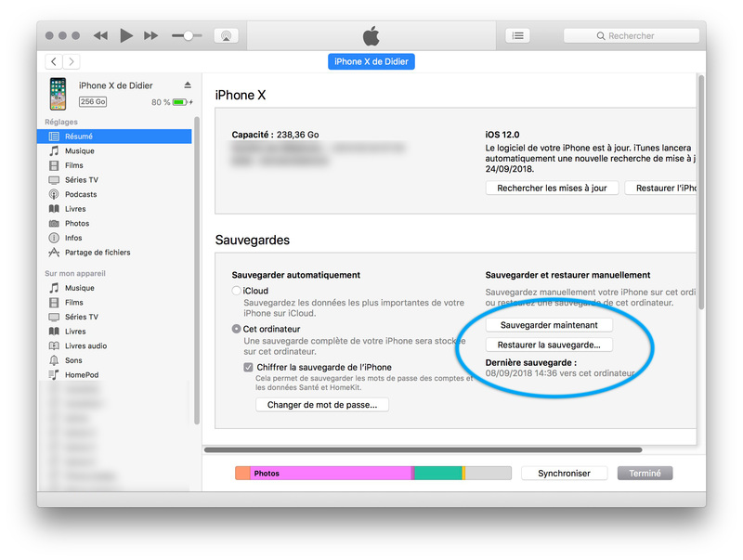Open the Up Next list button
Viewport: 743px width, 560px height.
point(518,35)
